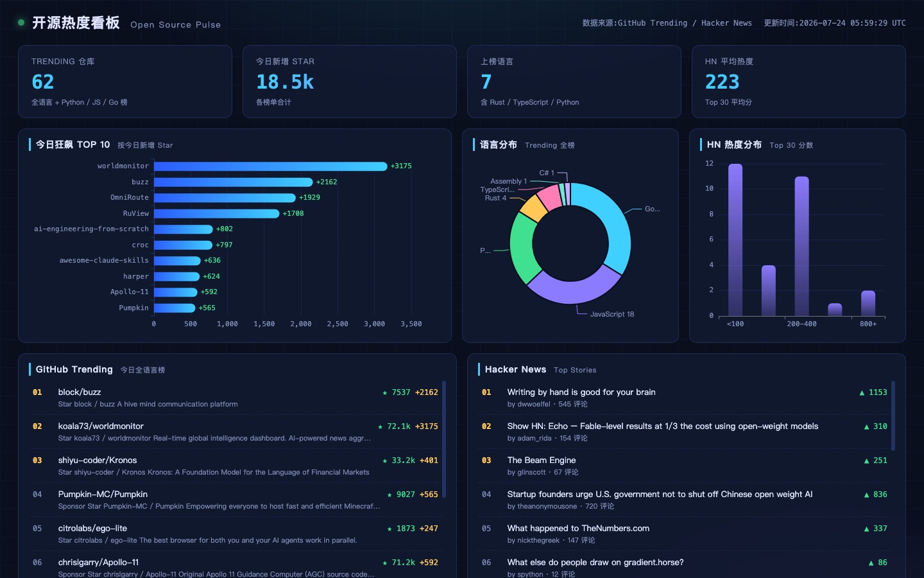This screenshot has width=924, height=578.
Task: Select the TRENDING 仓库 stat card
Action: 125,82
